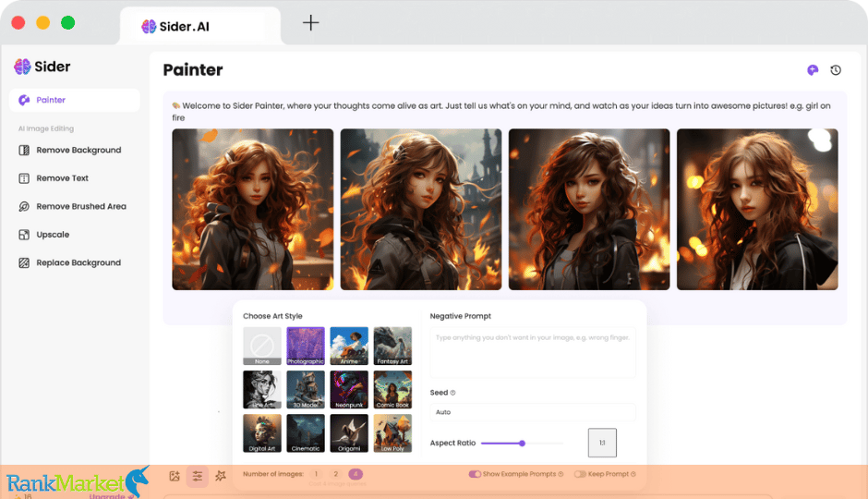
Task: Click the 1:1 aspect ratio preview box
Action: (x=602, y=443)
